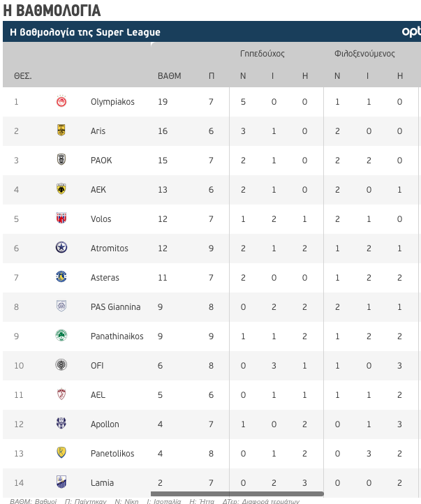The width and height of the screenshot is (421, 504).
Task: Select the Γηπεδούχος home column group
Action: (x=263, y=53)
